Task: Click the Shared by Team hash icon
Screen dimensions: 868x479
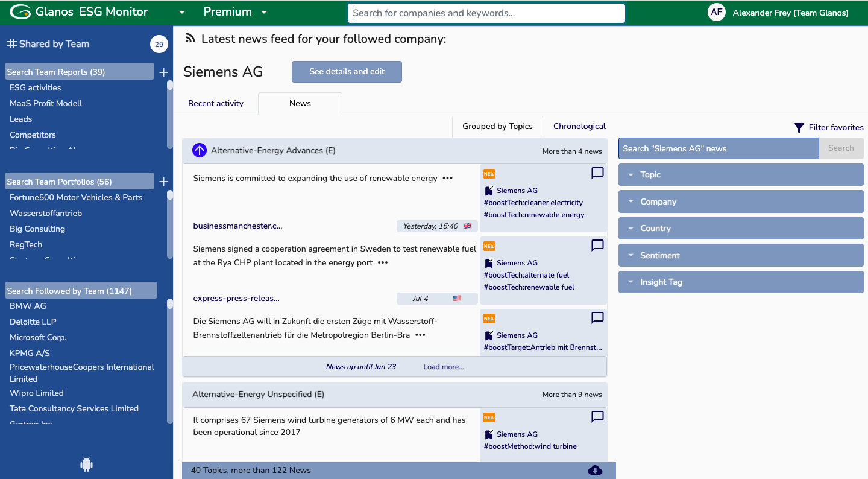Action: coord(11,43)
